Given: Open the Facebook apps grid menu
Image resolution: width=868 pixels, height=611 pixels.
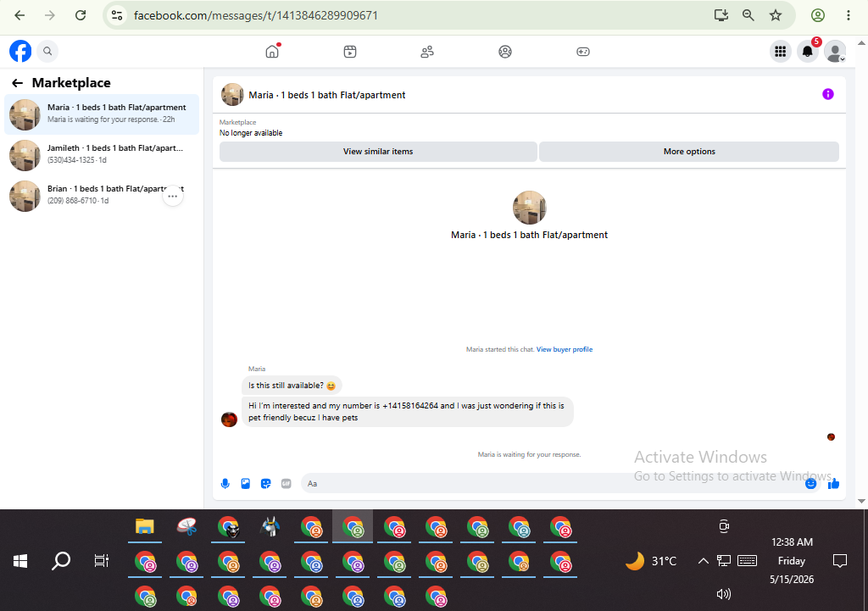Looking at the screenshot, I should 781,52.
